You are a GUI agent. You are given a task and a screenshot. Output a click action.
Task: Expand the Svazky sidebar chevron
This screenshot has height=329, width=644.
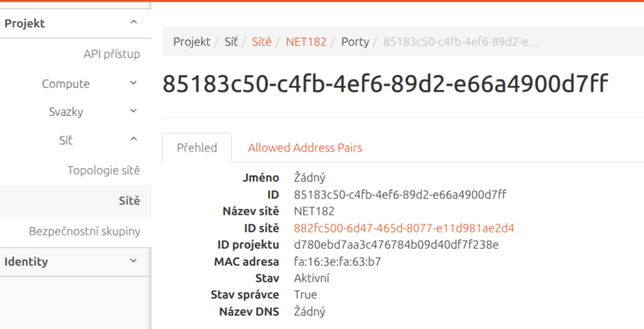133,112
